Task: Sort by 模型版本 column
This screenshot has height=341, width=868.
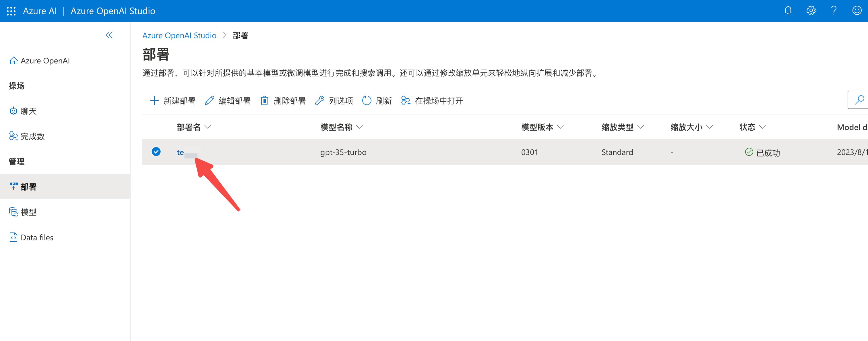Action: 542,127
